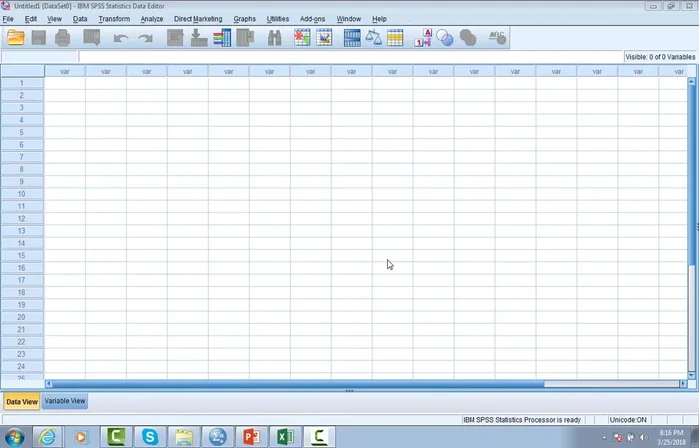Click the Redo arrow icon

coord(145,38)
